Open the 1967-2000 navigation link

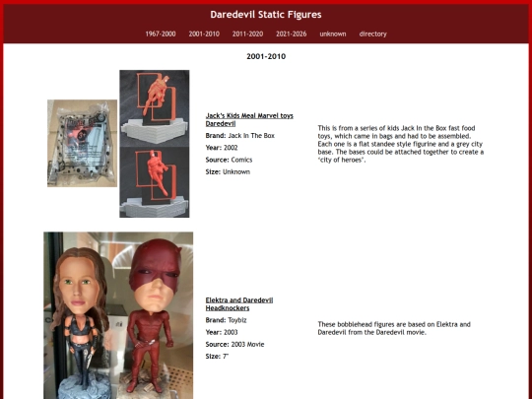click(x=161, y=33)
